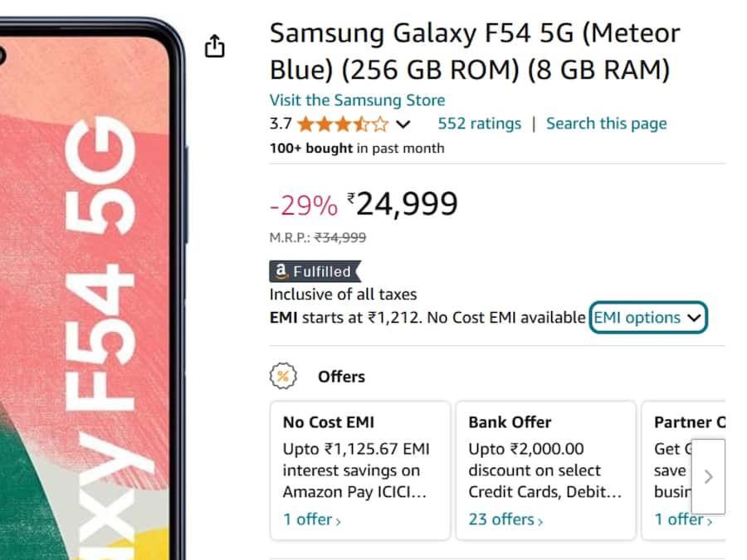This screenshot has width=747, height=560.
Task: Select Search this page
Action: point(606,123)
